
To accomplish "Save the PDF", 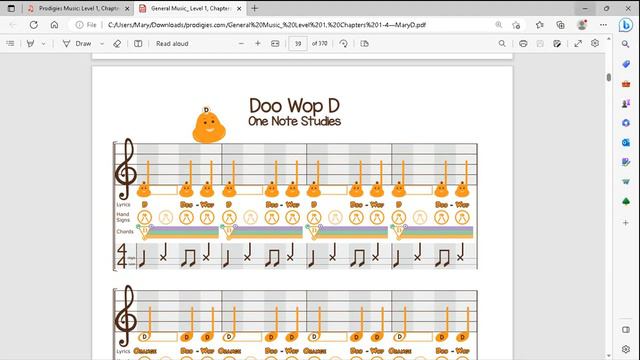I will [x=540, y=43].
